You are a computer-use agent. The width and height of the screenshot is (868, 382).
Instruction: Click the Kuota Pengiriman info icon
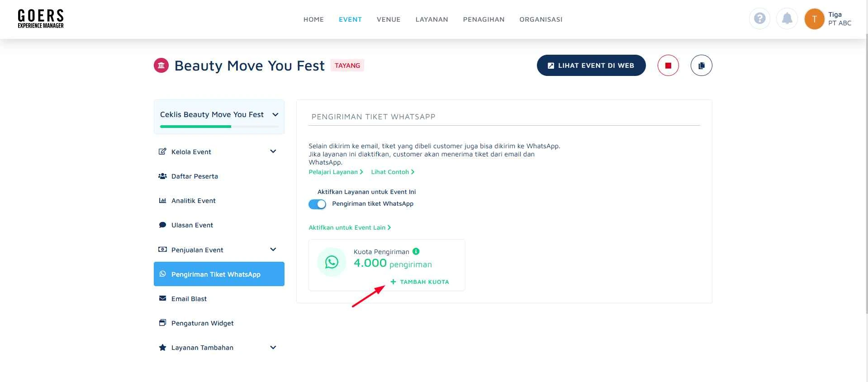[x=416, y=251]
